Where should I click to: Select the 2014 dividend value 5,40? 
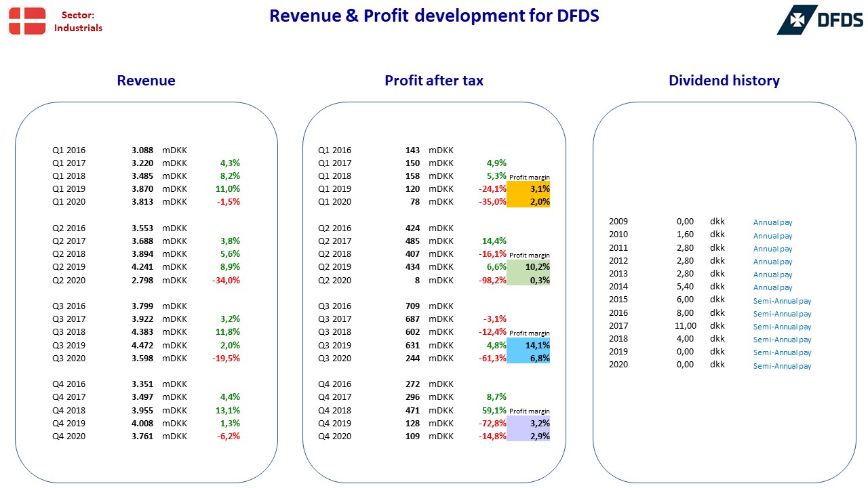pyautogui.click(x=685, y=287)
